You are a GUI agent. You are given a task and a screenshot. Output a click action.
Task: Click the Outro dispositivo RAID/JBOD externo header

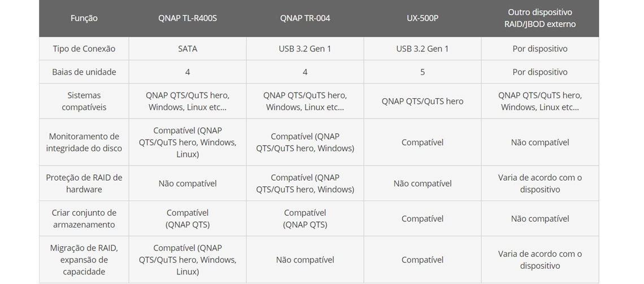[x=539, y=18]
